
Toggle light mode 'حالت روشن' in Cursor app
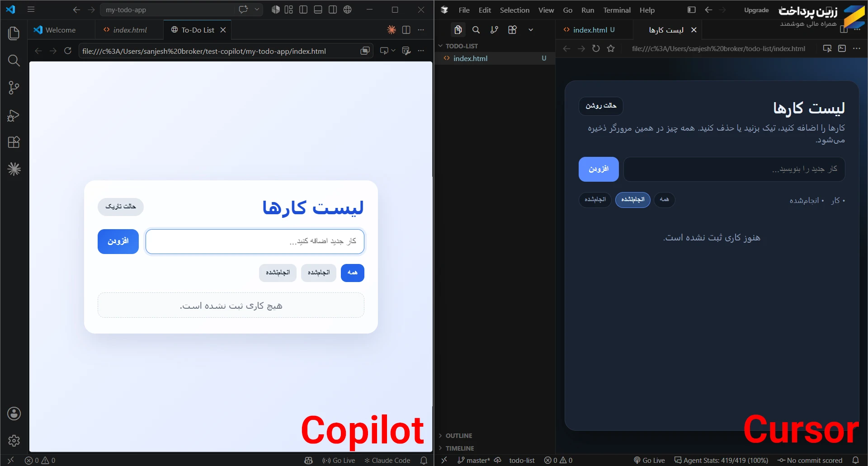click(x=601, y=106)
